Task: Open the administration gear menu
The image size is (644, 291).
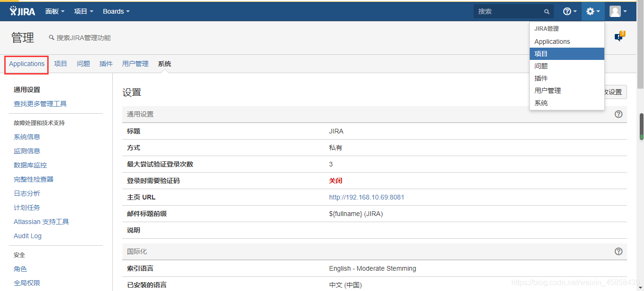Action: click(x=593, y=11)
